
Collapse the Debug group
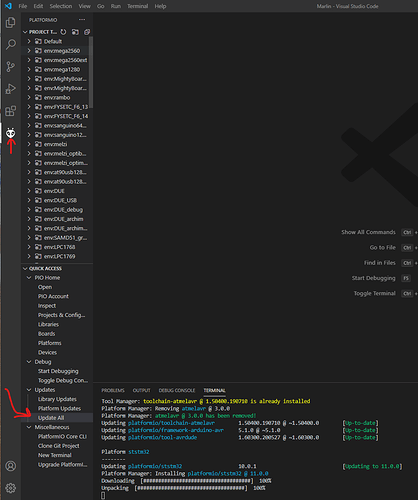point(29,362)
